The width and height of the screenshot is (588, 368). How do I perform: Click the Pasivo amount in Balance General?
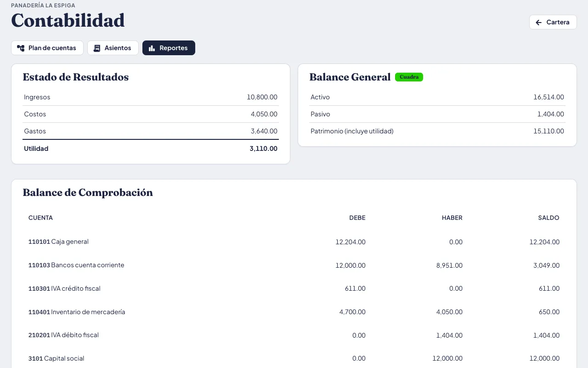pos(551,114)
